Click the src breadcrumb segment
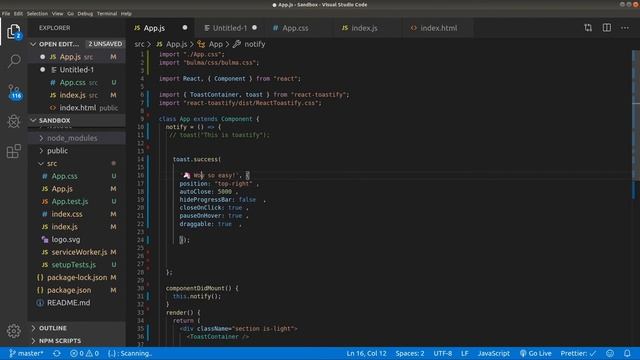Screen dimensions: 640x360 [139, 44]
